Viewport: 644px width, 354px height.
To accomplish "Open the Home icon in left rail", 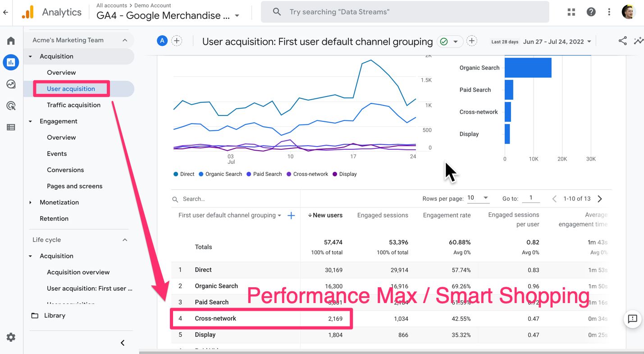I will click(11, 41).
